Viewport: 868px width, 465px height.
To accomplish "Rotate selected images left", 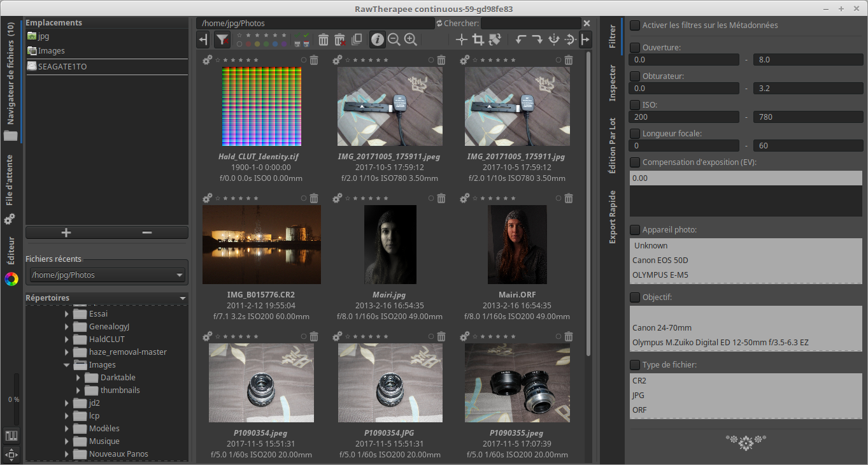I will click(x=521, y=40).
